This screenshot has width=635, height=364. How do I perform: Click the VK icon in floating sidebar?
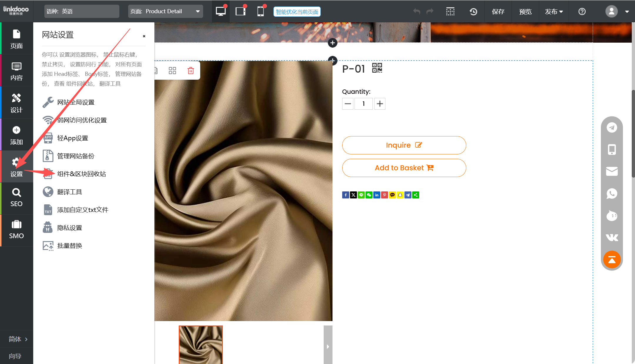pos(612,238)
